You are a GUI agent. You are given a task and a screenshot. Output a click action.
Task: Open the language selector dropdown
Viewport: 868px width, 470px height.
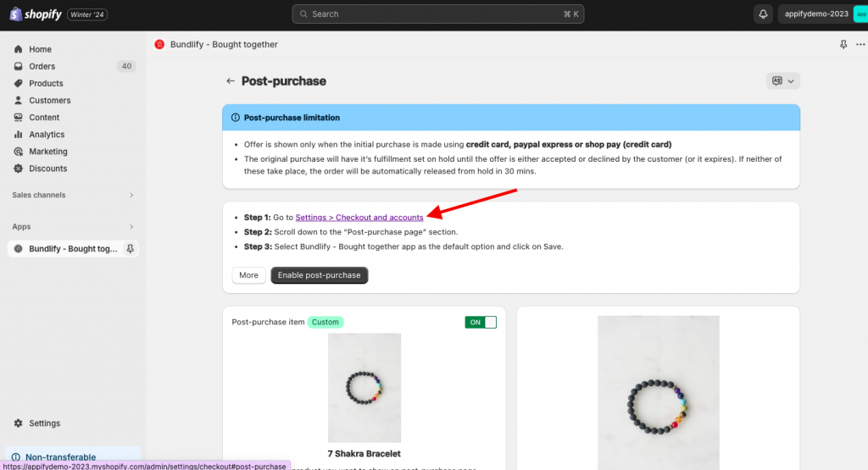pos(782,81)
